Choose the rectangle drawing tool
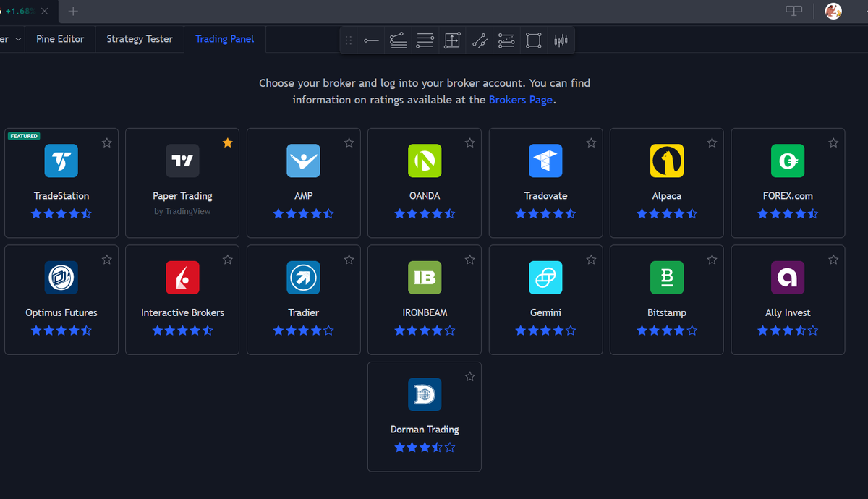This screenshot has height=499, width=868. [x=533, y=40]
